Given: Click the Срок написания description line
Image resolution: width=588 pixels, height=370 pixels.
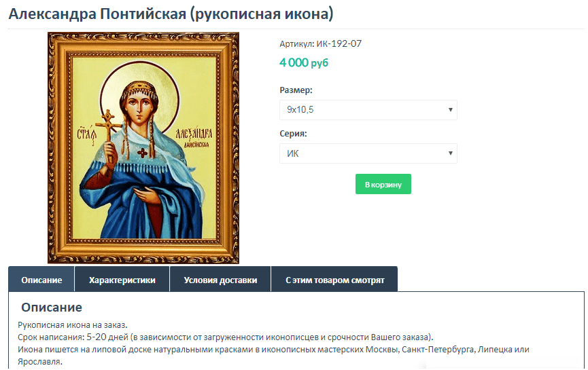Looking at the screenshot, I should [x=226, y=337].
